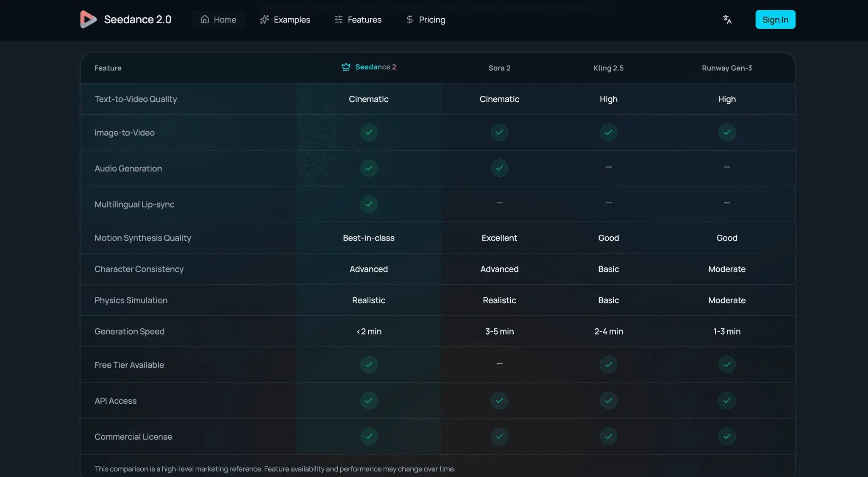Click Runway Gen-3 Free Tier checkmark

[x=727, y=365]
